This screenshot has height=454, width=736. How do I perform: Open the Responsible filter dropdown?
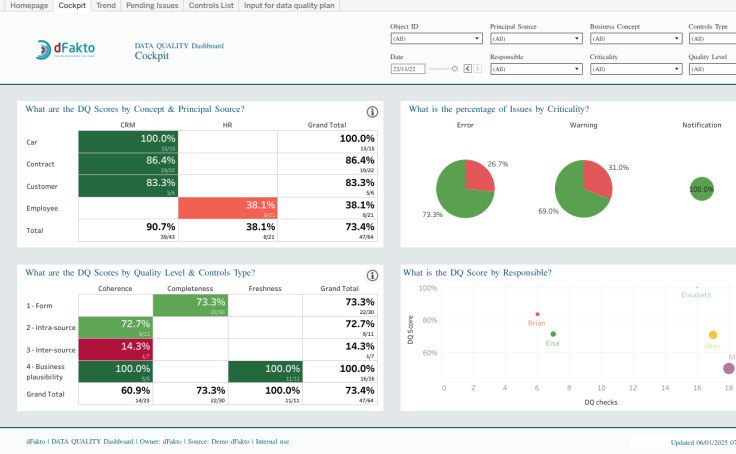[x=536, y=69]
